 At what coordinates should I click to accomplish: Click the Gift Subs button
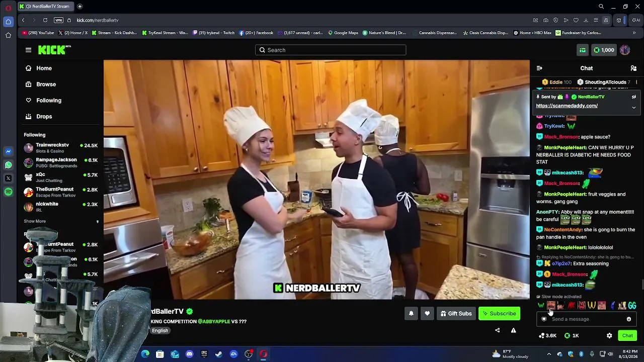pos(456,313)
